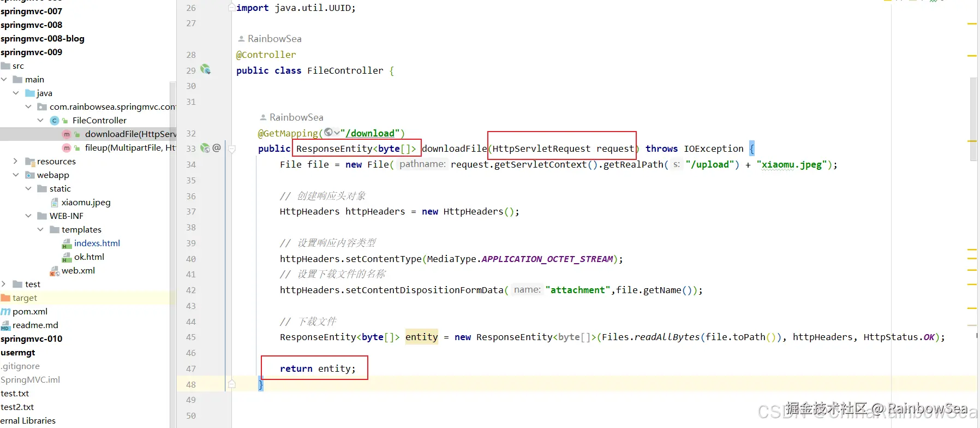The width and height of the screenshot is (980, 428).
Task: Click the class icon of FileController in the tree
Action: coord(55,121)
